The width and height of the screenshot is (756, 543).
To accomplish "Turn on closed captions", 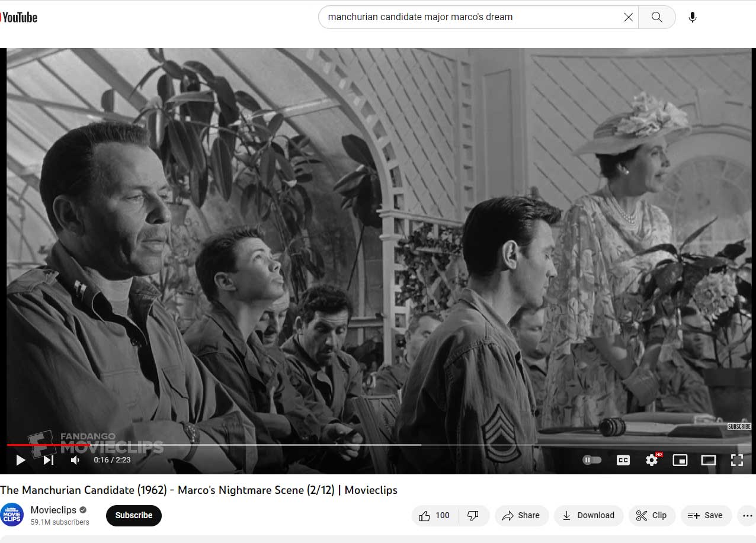I will pyautogui.click(x=623, y=460).
